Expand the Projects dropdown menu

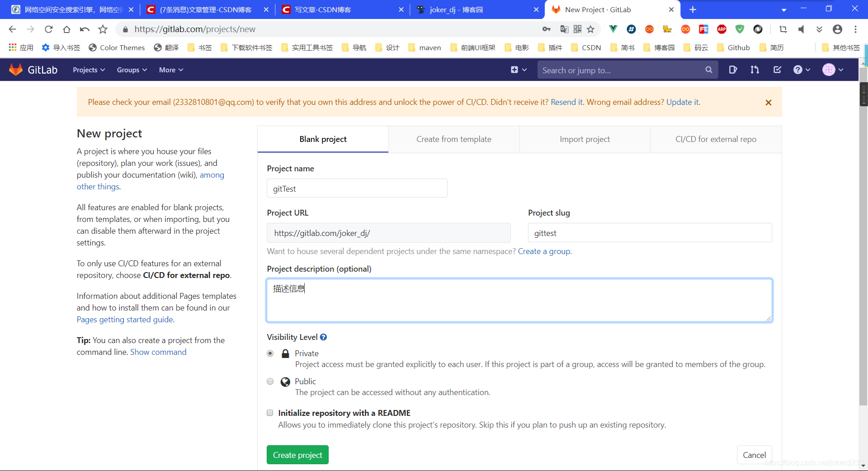click(89, 70)
